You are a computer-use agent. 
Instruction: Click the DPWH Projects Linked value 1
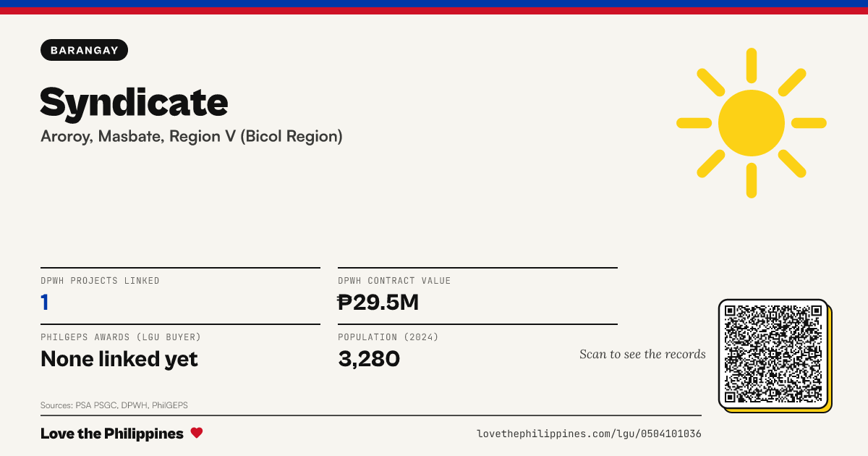pos(45,302)
